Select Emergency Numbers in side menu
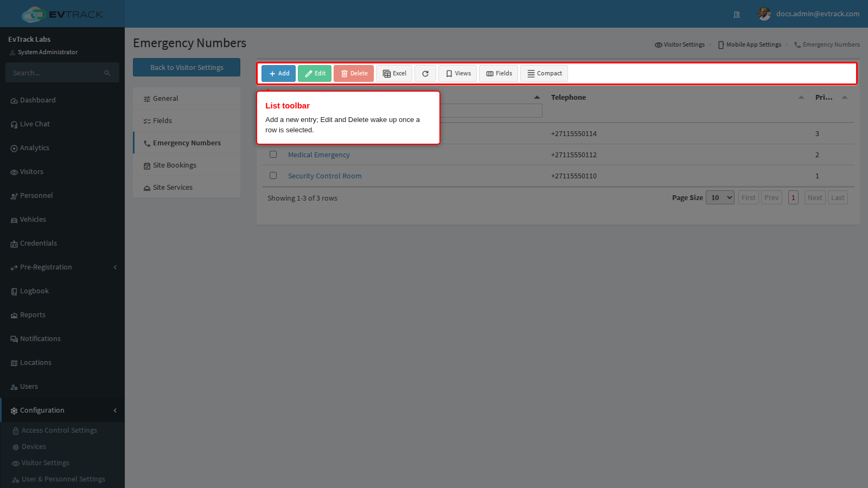 tap(187, 143)
